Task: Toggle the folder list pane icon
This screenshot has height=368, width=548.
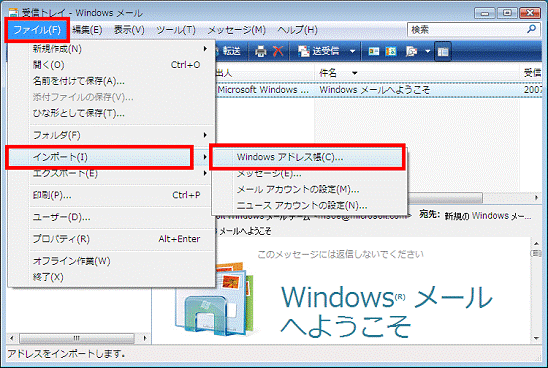Action: [443, 52]
